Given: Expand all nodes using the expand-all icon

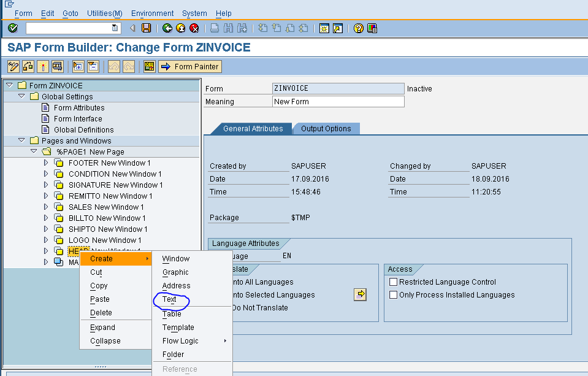Looking at the screenshot, I should tap(76, 66).
